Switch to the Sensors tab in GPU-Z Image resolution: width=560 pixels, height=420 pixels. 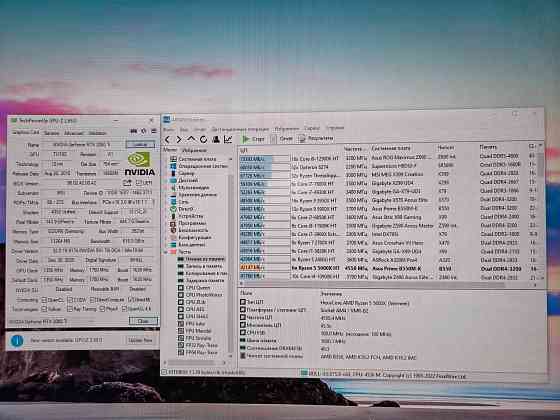click(51, 133)
